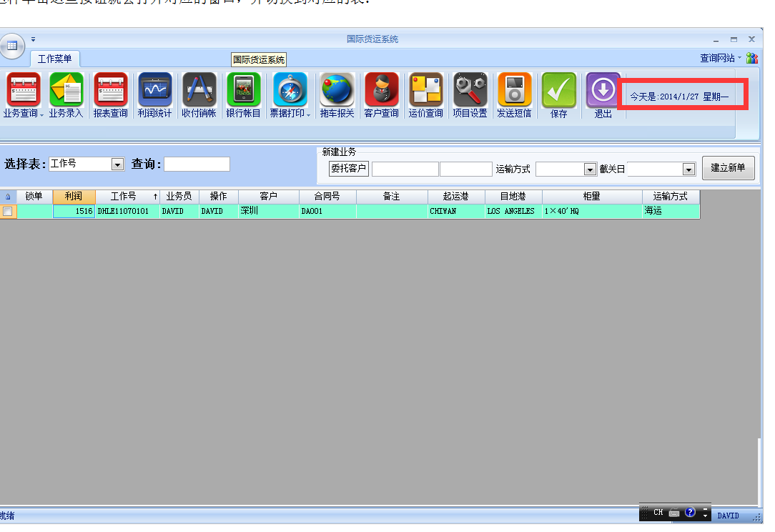Click the 建立新单 button
Image resolution: width=775 pixels, height=532 pixels.
point(728,168)
